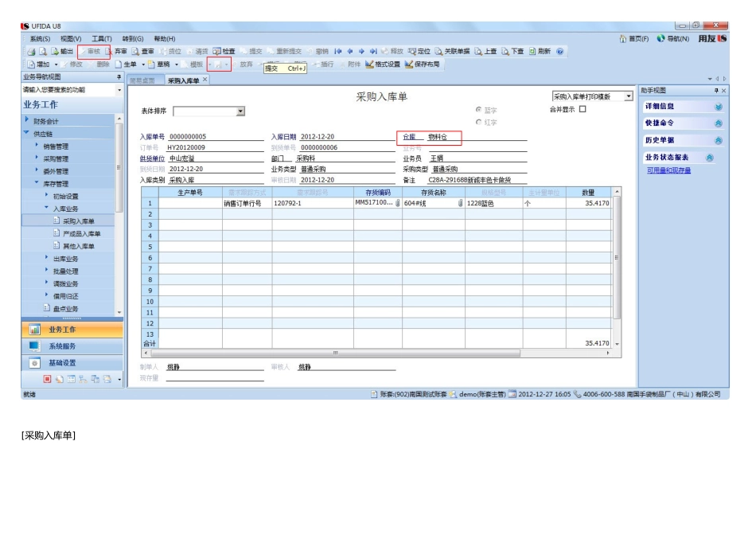This screenshot has width=756, height=535.
Task: Go to previous record arrow icon
Action: point(350,51)
